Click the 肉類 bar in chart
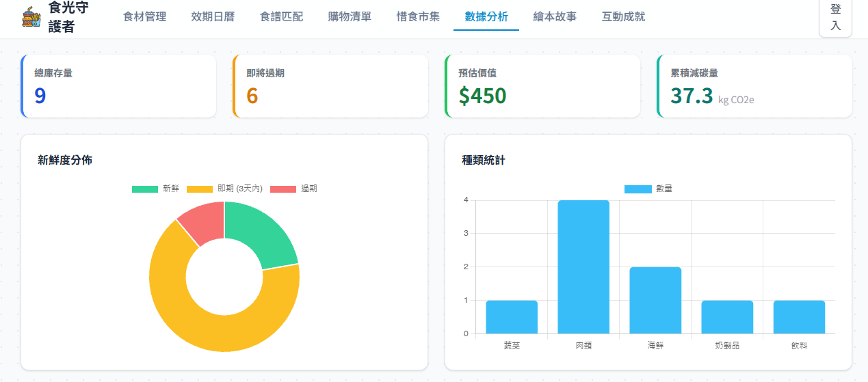Screen dimensions: 868x382 click(x=583, y=267)
